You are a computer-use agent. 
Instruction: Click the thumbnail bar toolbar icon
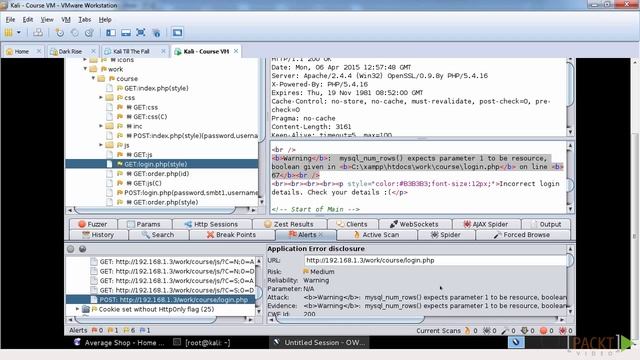coord(126,33)
